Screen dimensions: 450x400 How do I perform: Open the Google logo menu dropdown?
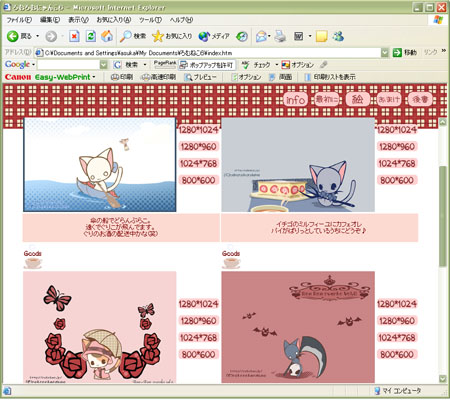coord(34,64)
